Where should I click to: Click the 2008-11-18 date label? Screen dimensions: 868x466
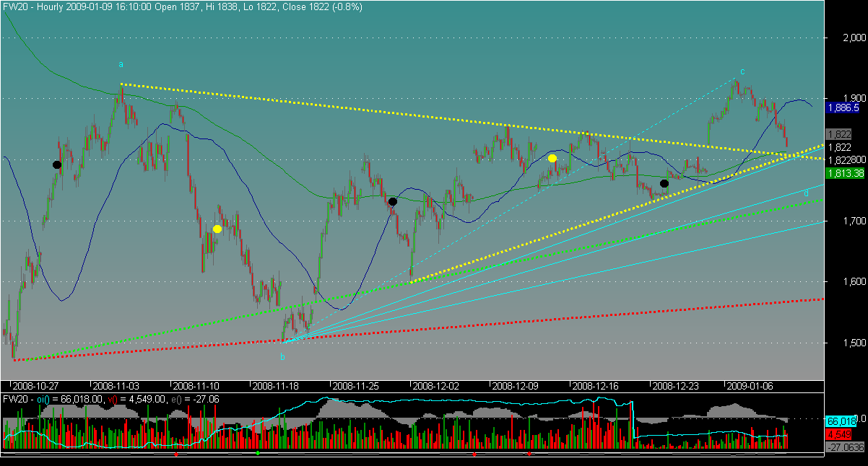click(x=277, y=386)
